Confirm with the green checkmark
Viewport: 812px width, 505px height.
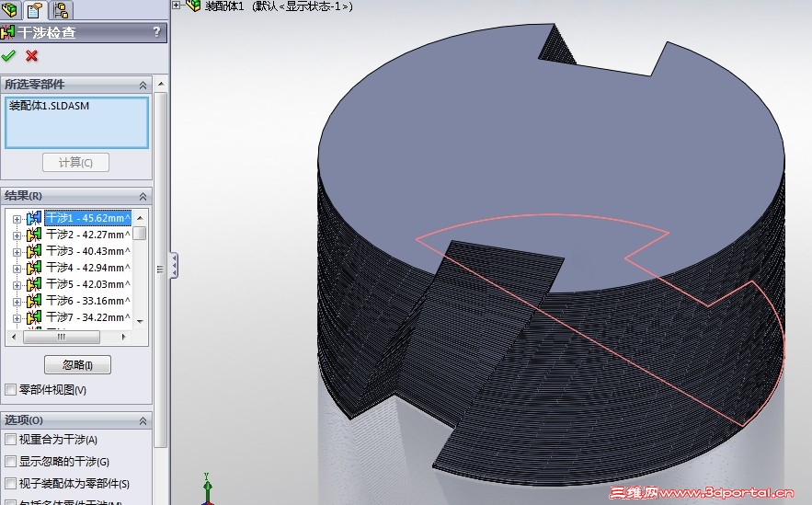click(x=8, y=55)
